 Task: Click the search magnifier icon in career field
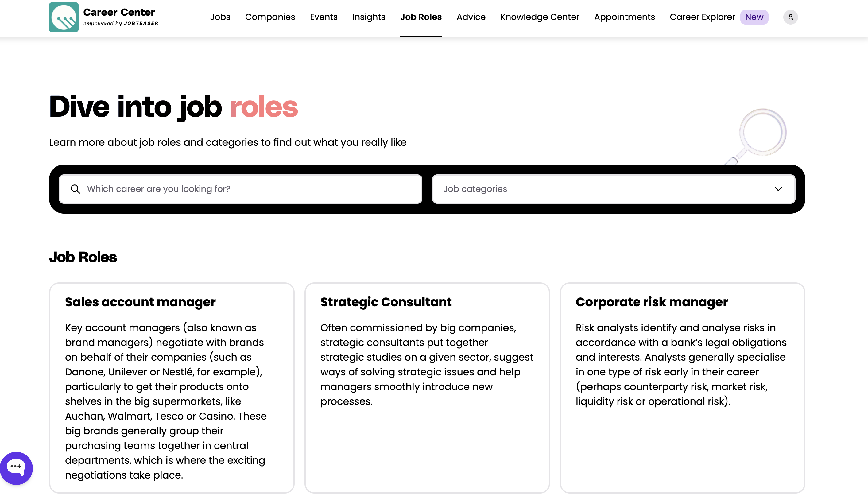click(x=75, y=189)
